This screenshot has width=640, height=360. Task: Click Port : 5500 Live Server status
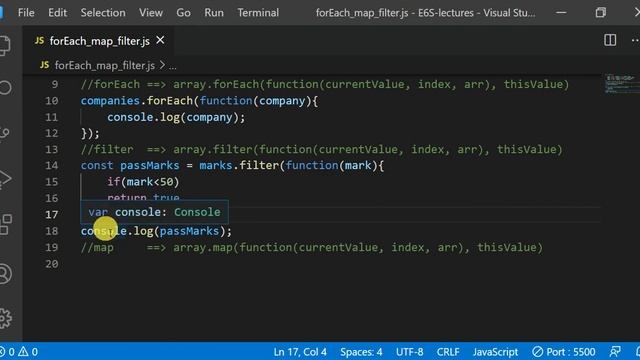pyautogui.click(x=564, y=351)
